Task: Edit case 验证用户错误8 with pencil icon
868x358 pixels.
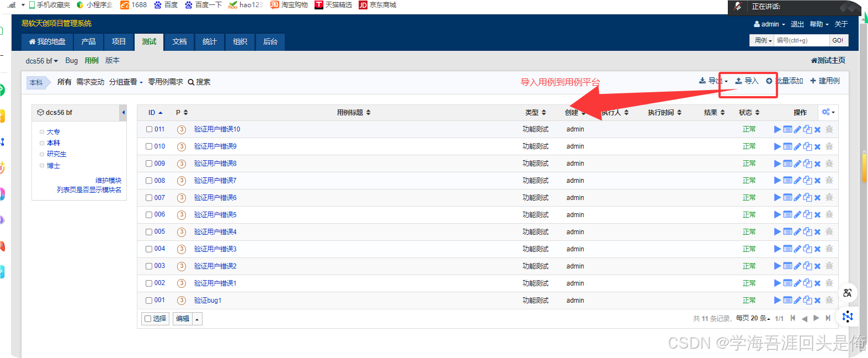Action: point(797,164)
